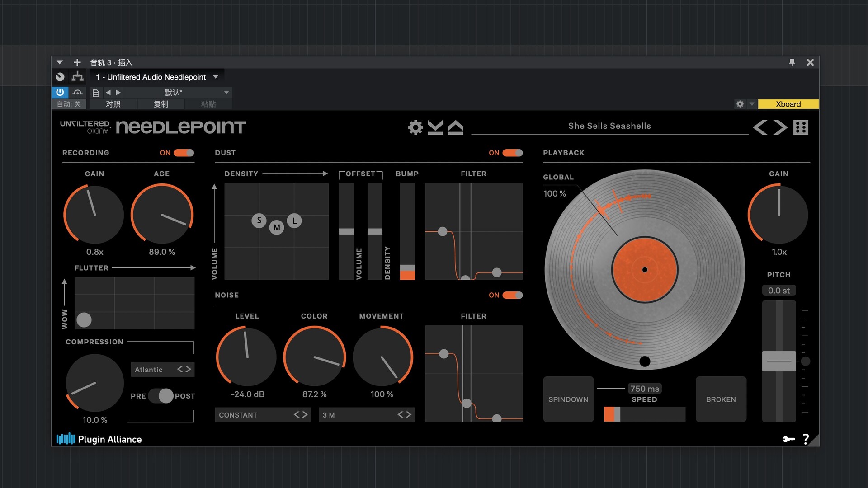The width and height of the screenshot is (868, 488).
Task: Click the She Sells Seashells preset name
Action: tap(609, 126)
